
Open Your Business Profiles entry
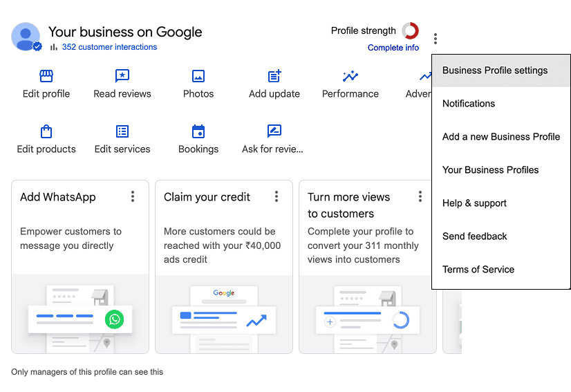(x=501, y=170)
